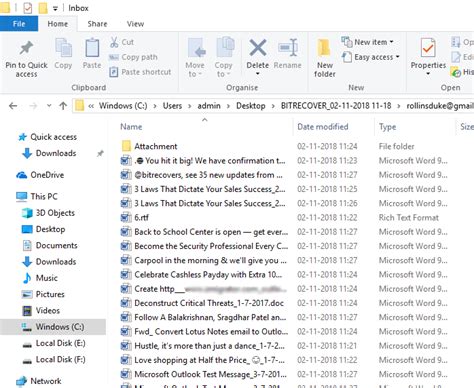The height and width of the screenshot is (388, 474).
Task: Click the Quick Access Toolbar customize arrow
Action: coord(55,8)
